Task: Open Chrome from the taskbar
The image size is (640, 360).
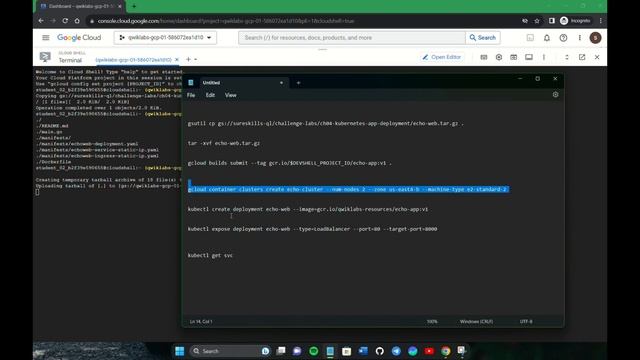Action: [x=446, y=351]
